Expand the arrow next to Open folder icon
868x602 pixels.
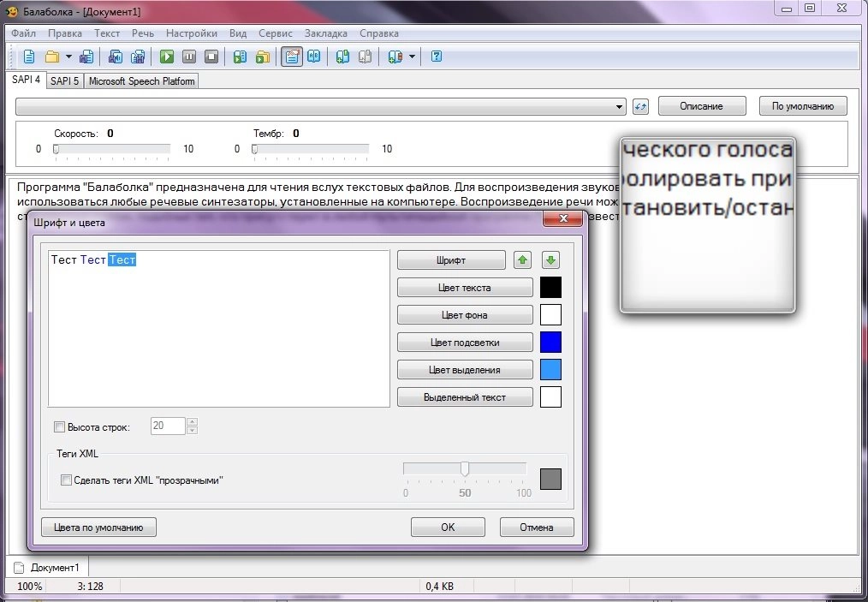click(x=68, y=57)
